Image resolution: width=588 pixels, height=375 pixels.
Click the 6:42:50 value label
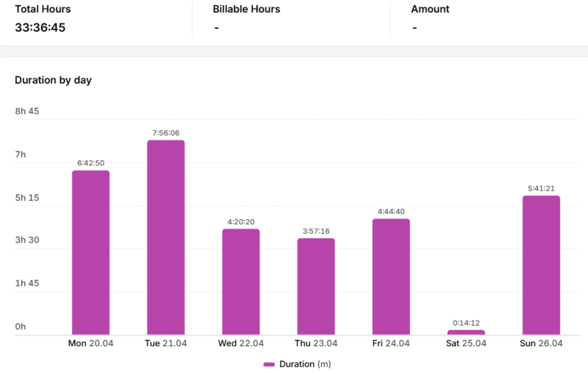[90, 163]
